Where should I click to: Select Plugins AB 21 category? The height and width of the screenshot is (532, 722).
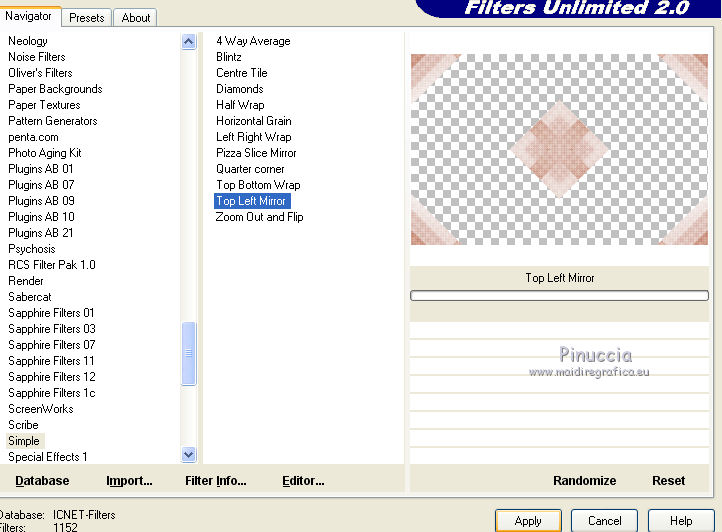(41, 233)
